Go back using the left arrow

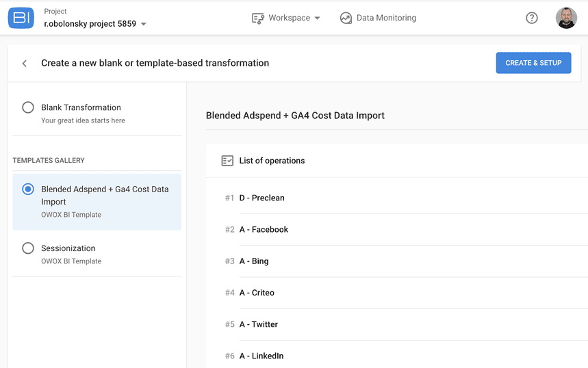coord(25,64)
